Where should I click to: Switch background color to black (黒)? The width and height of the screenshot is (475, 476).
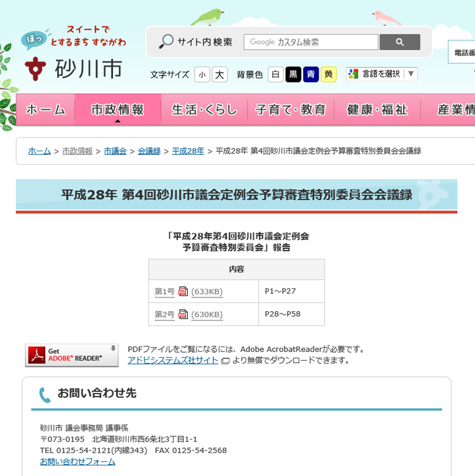[293, 75]
